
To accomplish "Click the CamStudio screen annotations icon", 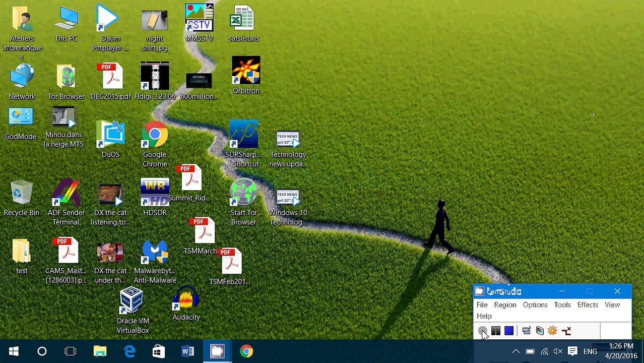I will click(x=540, y=331).
